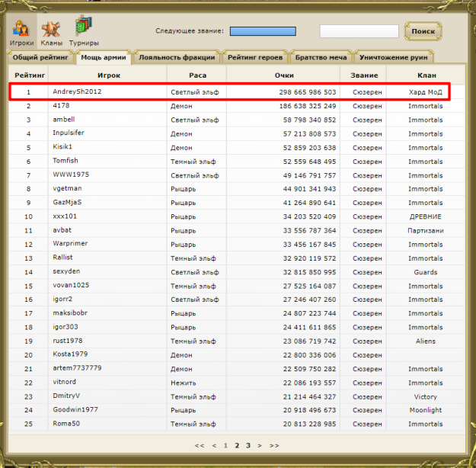Select player ambell
Viewport: 476px width, 468px height.
[64, 119]
